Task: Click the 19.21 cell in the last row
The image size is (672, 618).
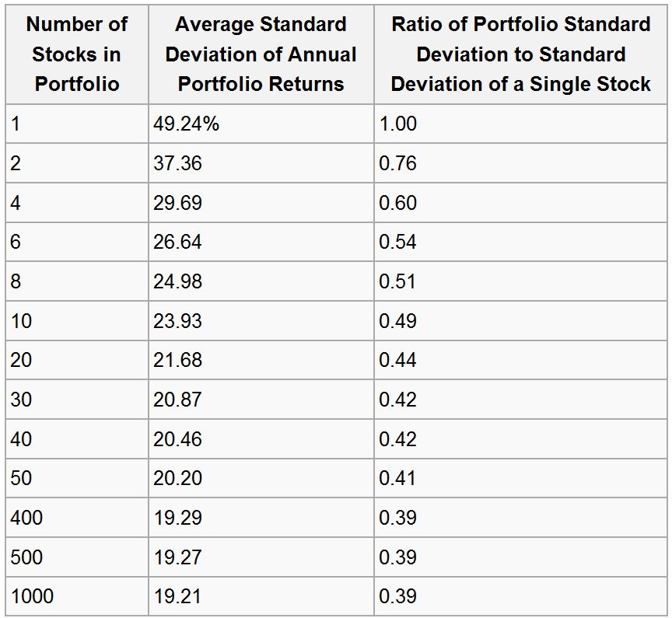Action: tap(177, 596)
